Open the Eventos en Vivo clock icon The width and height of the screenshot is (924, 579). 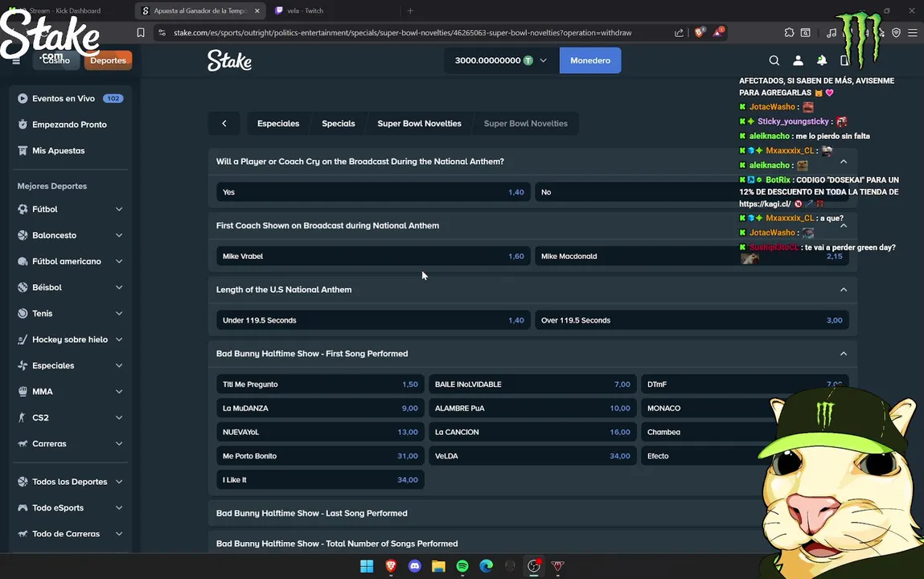point(23,98)
